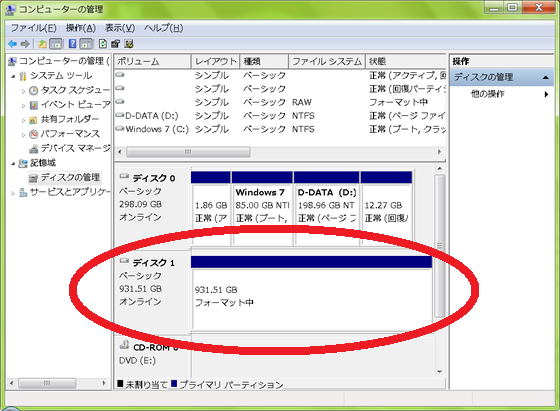Sort by ボリューム column header
Screen dimensions: 560x411
click(x=152, y=61)
